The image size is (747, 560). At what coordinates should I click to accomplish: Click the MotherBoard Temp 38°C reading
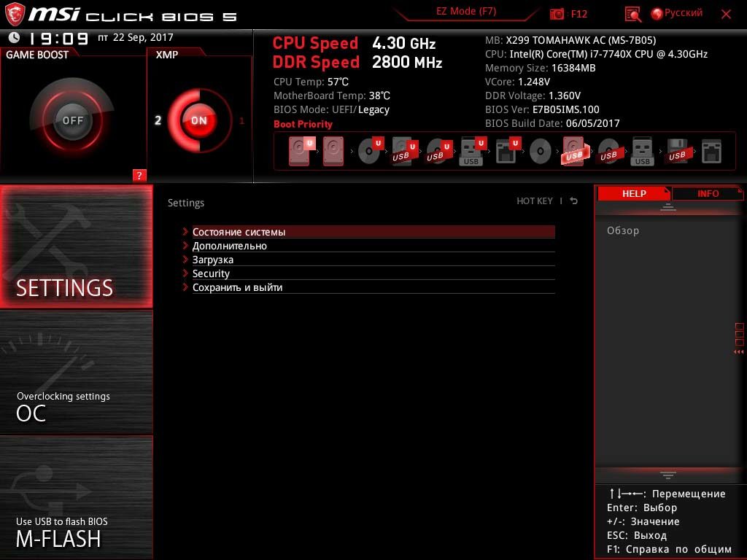[x=332, y=96]
